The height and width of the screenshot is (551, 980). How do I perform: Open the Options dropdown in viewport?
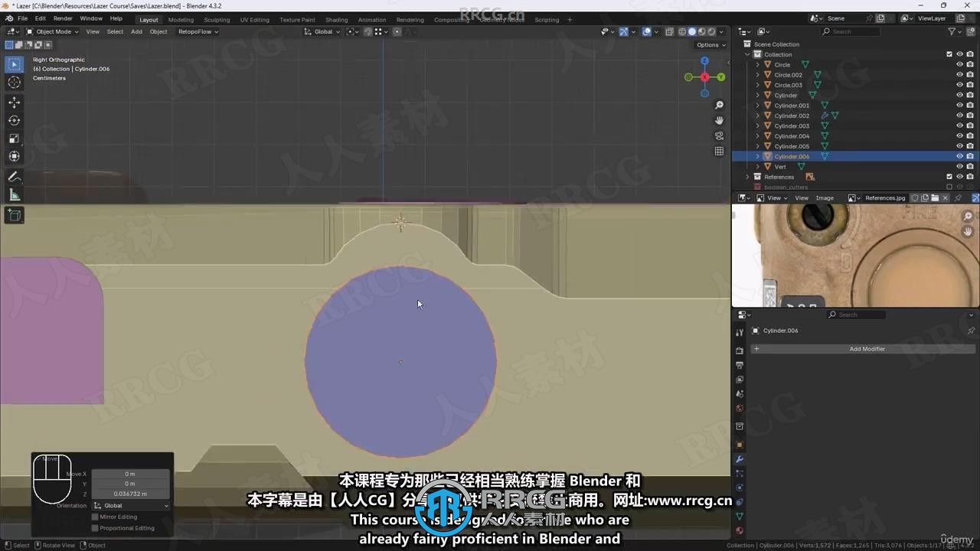(710, 45)
